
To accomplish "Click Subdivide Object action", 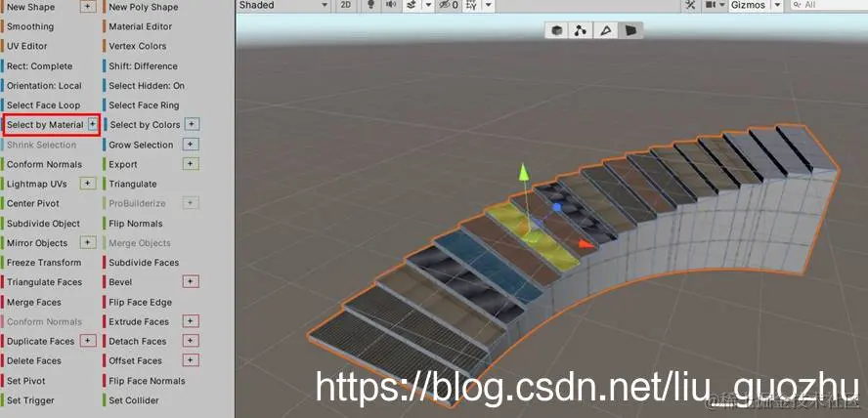I will point(43,224).
